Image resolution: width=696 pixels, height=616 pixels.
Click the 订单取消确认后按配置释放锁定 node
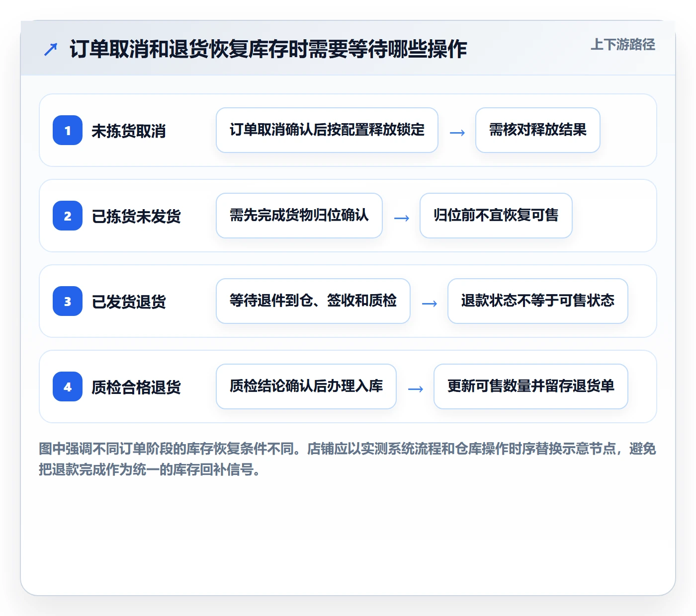327,130
